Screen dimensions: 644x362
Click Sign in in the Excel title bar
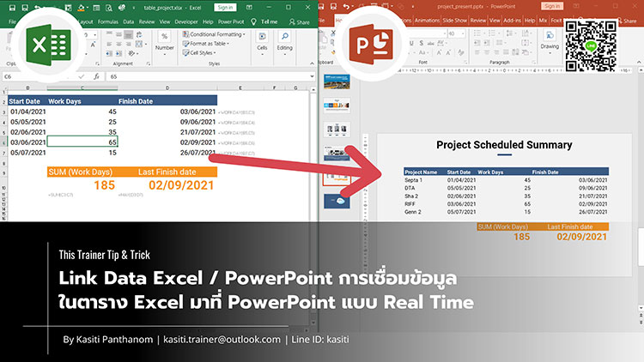tap(225, 8)
